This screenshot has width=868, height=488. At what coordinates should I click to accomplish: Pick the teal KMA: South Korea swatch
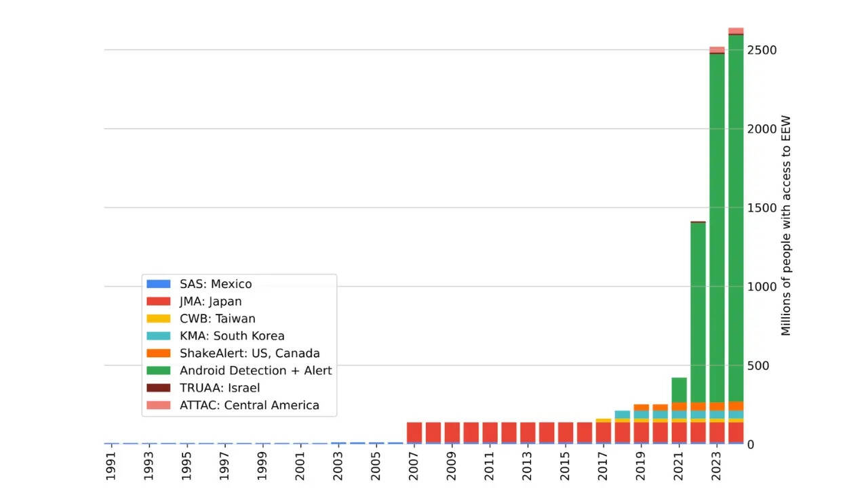[159, 336]
